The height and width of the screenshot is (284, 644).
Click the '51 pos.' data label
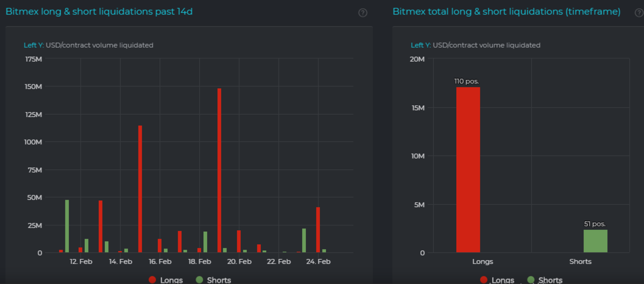(x=595, y=224)
